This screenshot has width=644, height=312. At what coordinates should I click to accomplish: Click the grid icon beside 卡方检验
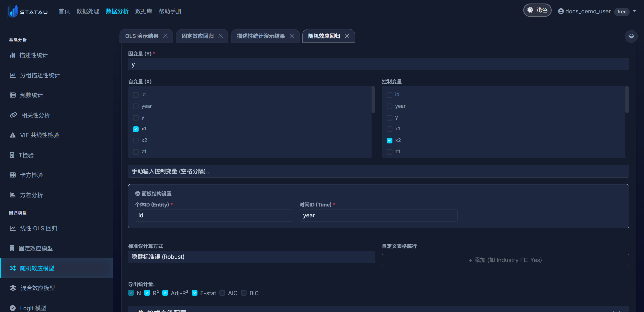click(13, 175)
